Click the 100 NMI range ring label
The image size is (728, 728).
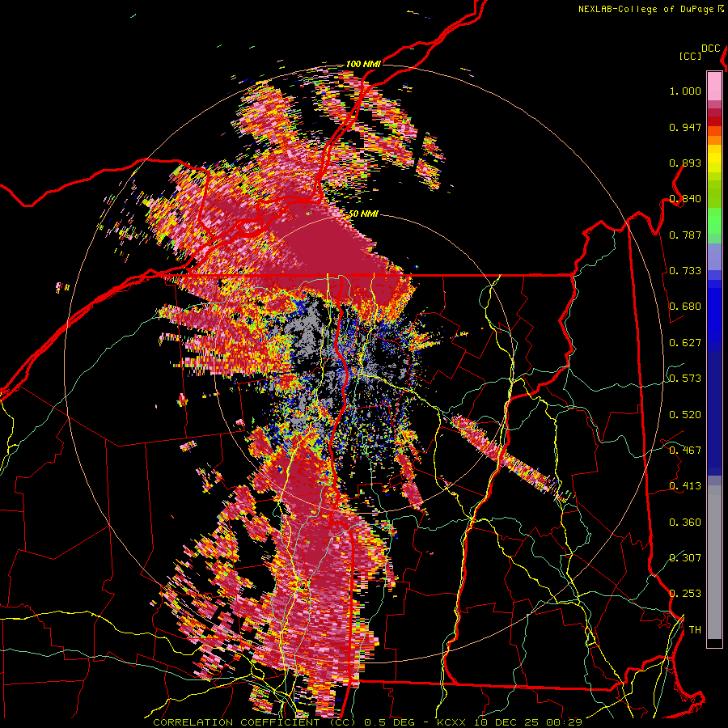[x=363, y=64]
